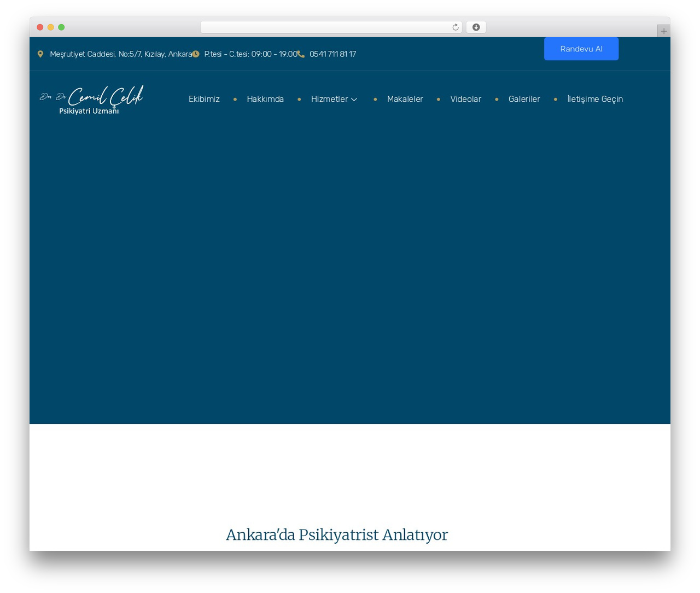700x593 pixels.
Task: Focus the browser address bar
Action: click(x=331, y=27)
